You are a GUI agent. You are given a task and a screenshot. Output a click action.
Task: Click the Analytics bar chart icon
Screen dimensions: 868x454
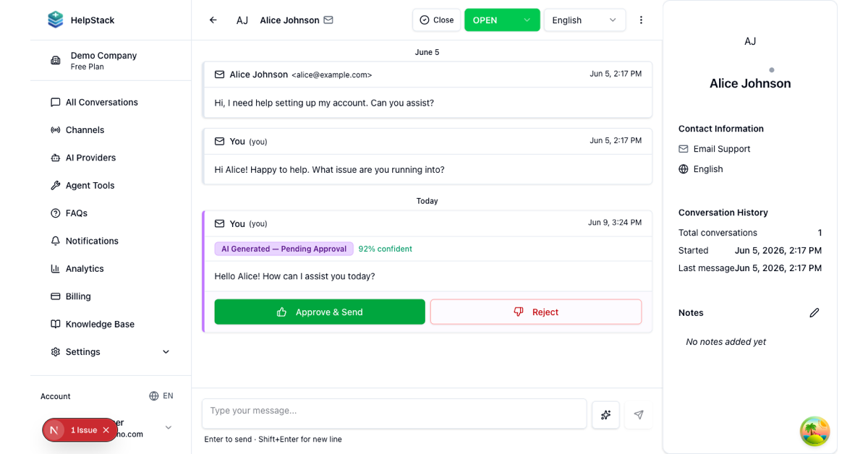[x=56, y=269]
